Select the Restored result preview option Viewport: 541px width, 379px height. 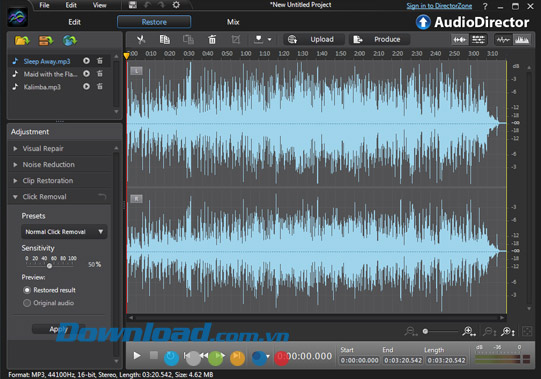pyautogui.click(x=27, y=290)
